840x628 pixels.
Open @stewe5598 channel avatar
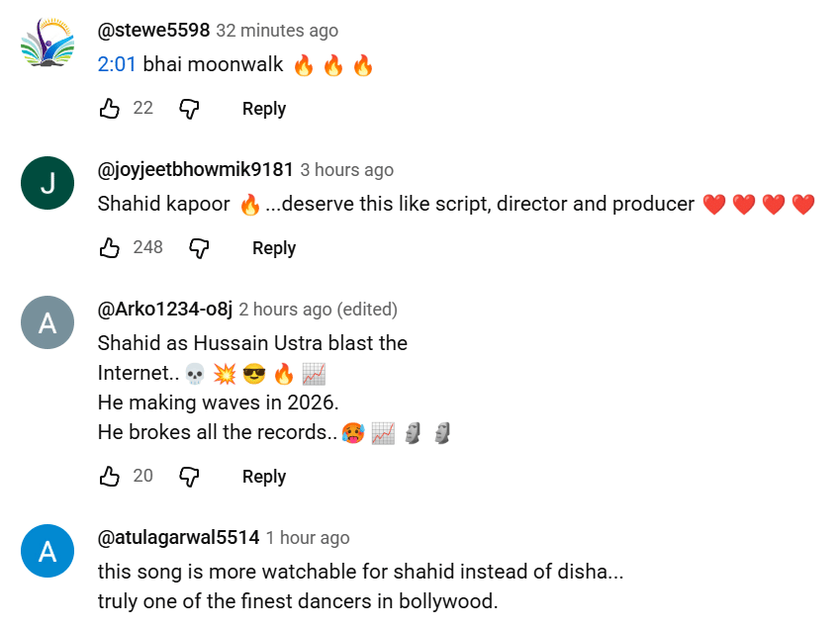(x=47, y=44)
